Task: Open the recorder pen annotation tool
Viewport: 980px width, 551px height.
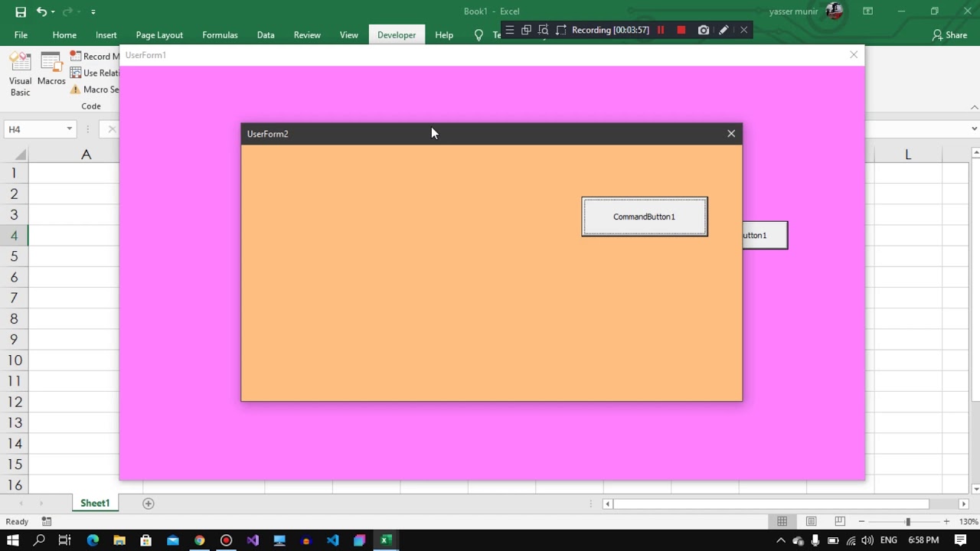Action: click(x=724, y=30)
